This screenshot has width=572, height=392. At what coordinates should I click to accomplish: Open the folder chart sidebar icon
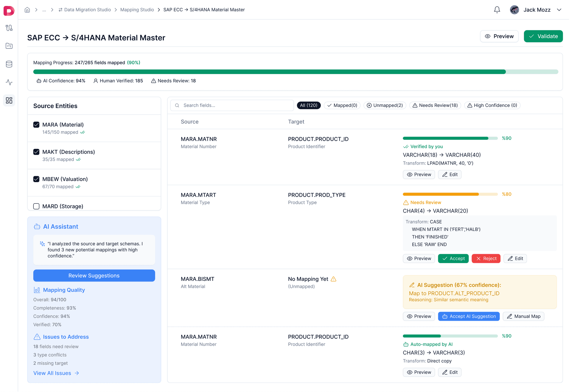(x=9, y=46)
